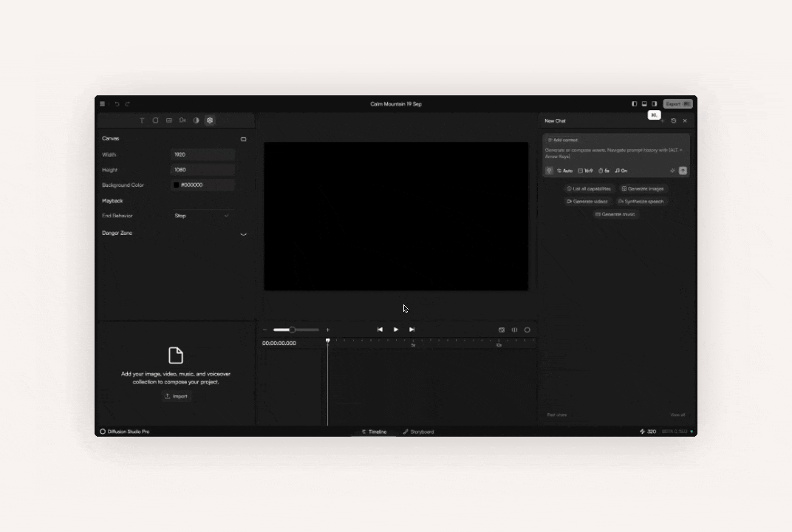Open the Settings gear tool panel
Viewport: 792px width, 532px height.
coord(210,120)
